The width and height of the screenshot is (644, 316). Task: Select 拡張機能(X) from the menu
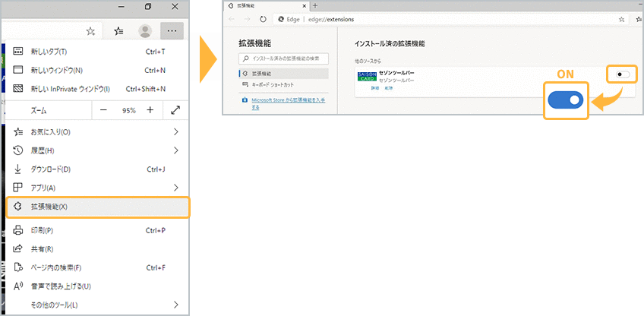pyautogui.click(x=97, y=207)
